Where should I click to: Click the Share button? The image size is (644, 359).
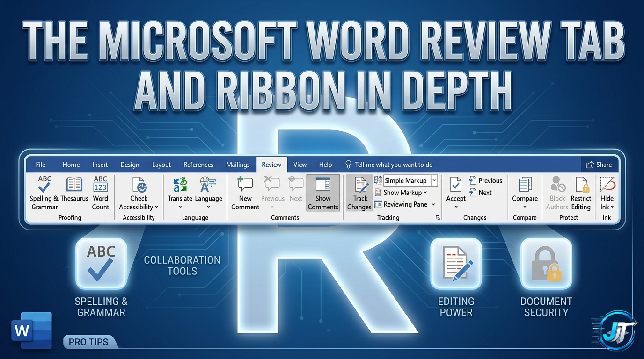coord(599,165)
